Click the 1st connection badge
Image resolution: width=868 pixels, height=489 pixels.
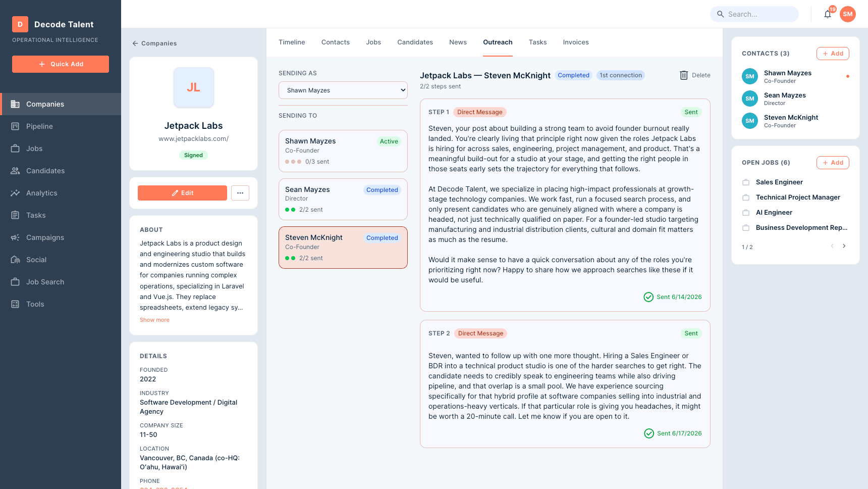point(621,75)
